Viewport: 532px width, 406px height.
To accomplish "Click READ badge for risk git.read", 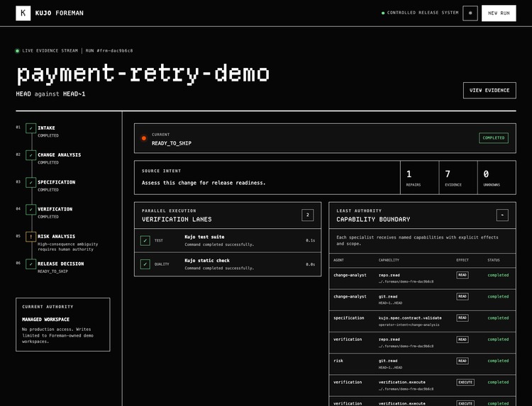I will pyautogui.click(x=462, y=361).
